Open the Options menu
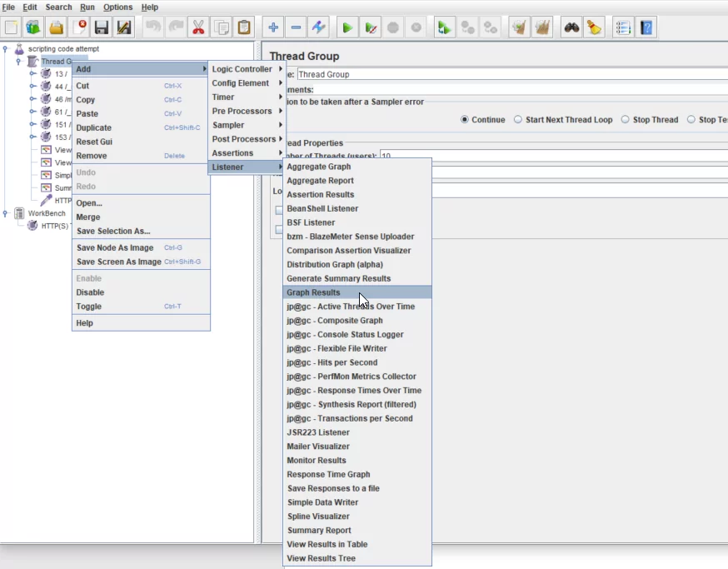The image size is (728, 569). (x=118, y=7)
